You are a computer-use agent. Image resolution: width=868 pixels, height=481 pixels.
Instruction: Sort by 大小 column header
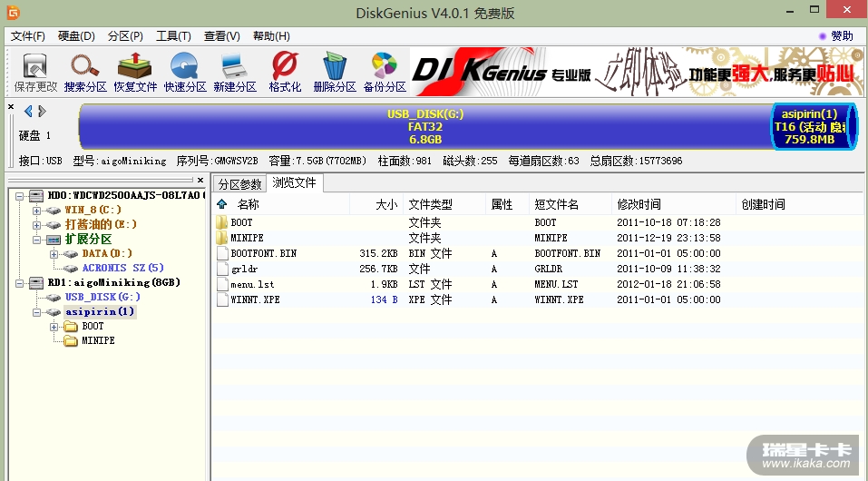[x=376, y=204]
